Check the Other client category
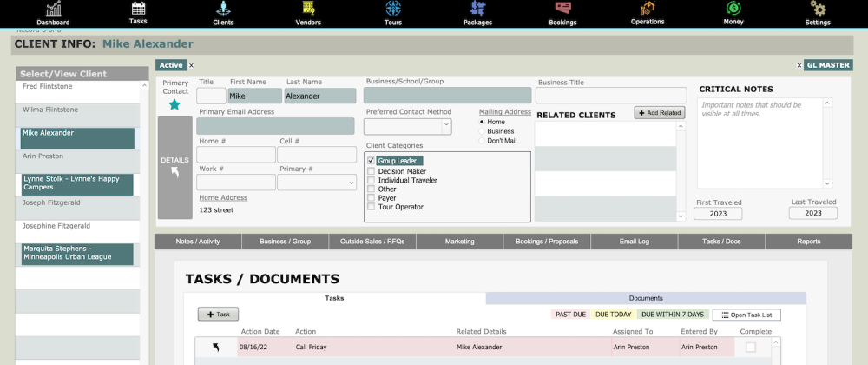This screenshot has height=365, width=868. 371,189
